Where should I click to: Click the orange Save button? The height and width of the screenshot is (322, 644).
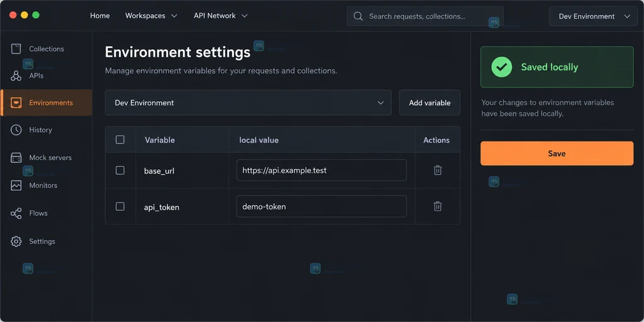pyautogui.click(x=557, y=153)
